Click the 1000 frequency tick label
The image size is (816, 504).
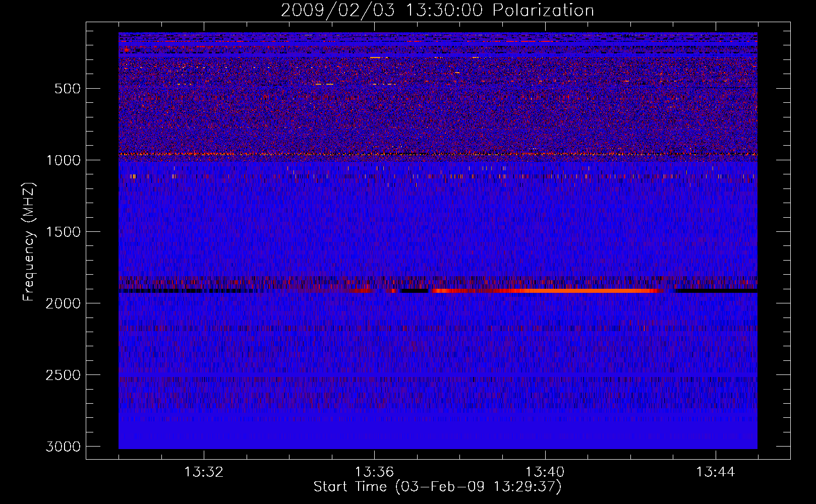[x=64, y=160]
